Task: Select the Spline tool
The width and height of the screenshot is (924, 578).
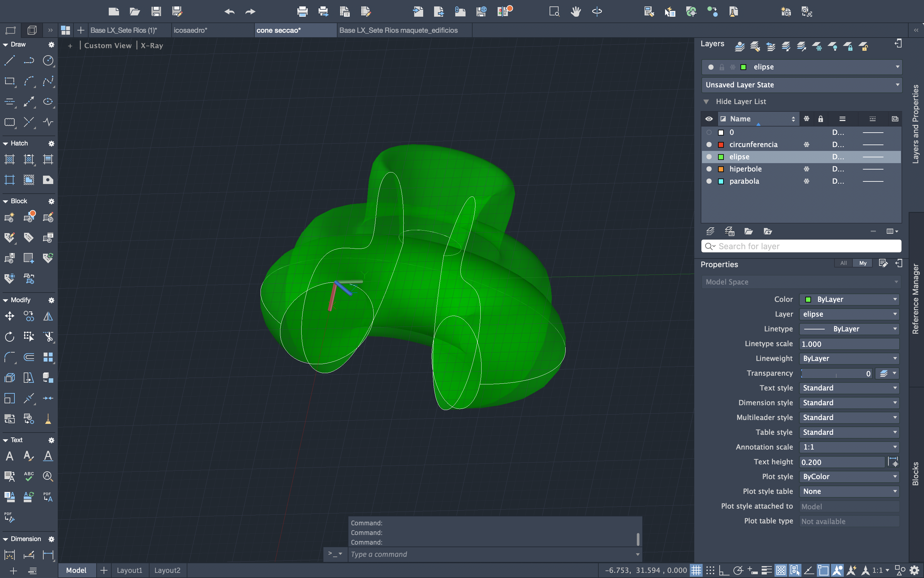Action: click(x=48, y=81)
